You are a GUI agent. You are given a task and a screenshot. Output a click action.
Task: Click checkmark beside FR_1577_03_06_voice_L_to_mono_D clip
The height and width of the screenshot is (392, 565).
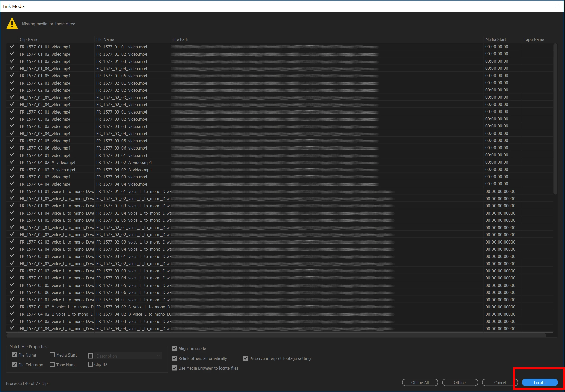click(x=12, y=292)
